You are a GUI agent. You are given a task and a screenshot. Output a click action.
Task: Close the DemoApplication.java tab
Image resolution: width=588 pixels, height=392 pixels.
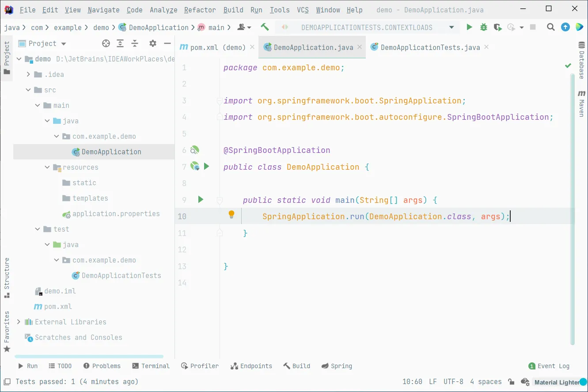(360, 47)
